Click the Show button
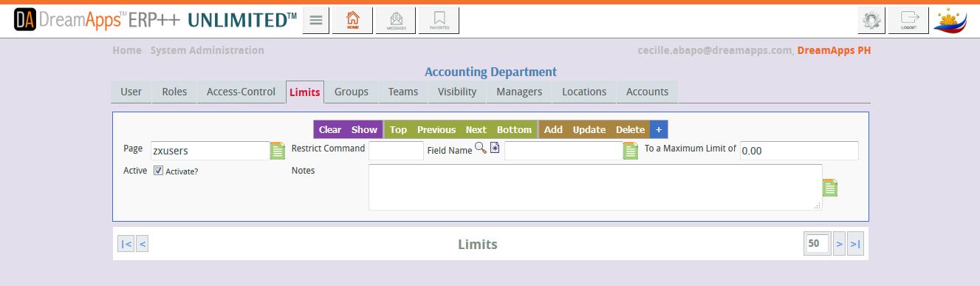 click(364, 129)
